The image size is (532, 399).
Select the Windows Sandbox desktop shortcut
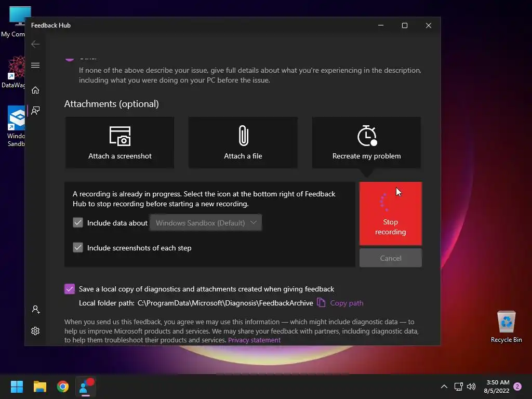click(x=16, y=126)
